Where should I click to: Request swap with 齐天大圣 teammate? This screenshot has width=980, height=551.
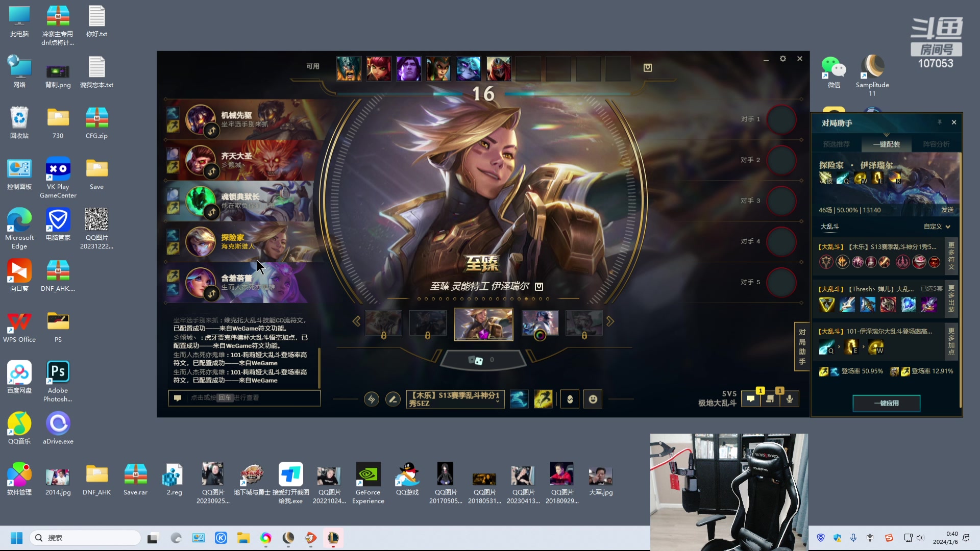(x=211, y=172)
